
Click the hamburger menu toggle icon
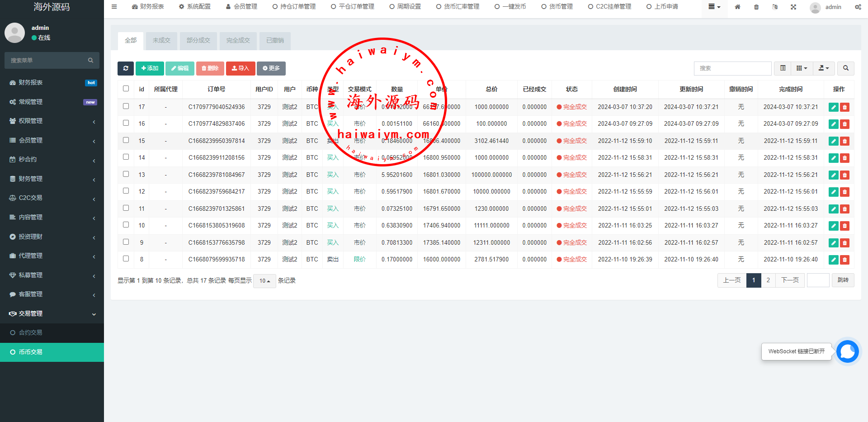coord(114,7)
